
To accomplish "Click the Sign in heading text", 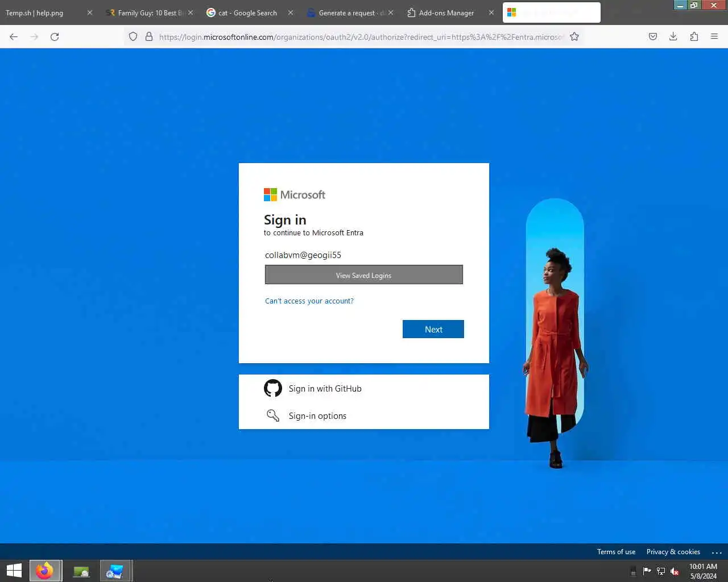I will coord(285,220).
